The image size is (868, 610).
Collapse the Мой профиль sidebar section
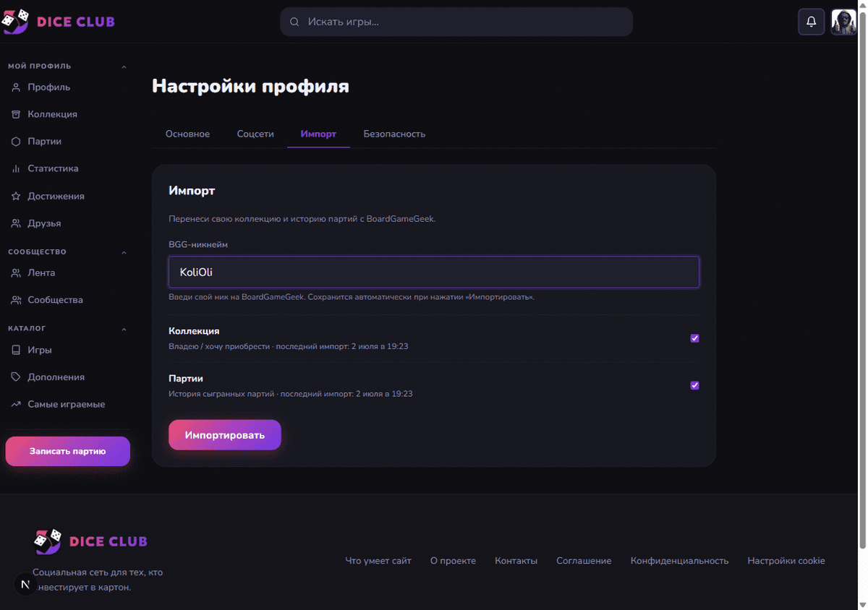point(124,66)
